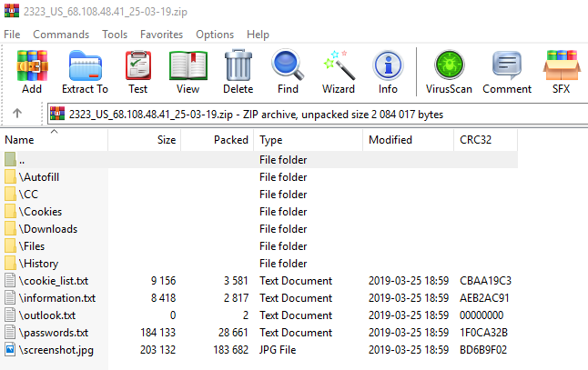
Task: Select the \Downloads folder name
Action: click(x=48, y=229)
